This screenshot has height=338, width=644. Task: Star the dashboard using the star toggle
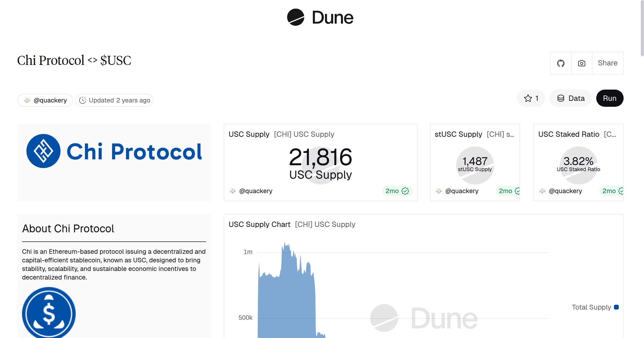(528, 98)
